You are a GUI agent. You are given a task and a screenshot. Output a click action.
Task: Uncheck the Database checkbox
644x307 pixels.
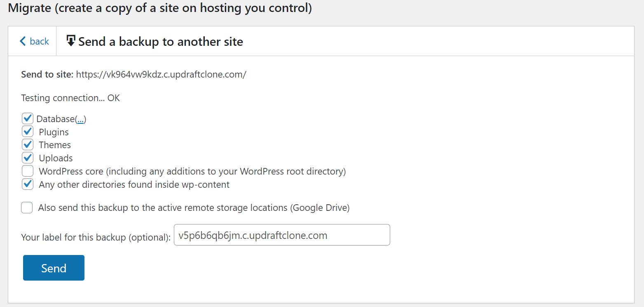(28, 119)
